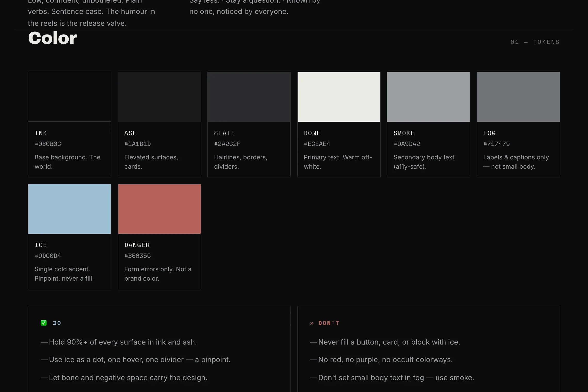Select the Bone color swatch

[x=339, y=97]
